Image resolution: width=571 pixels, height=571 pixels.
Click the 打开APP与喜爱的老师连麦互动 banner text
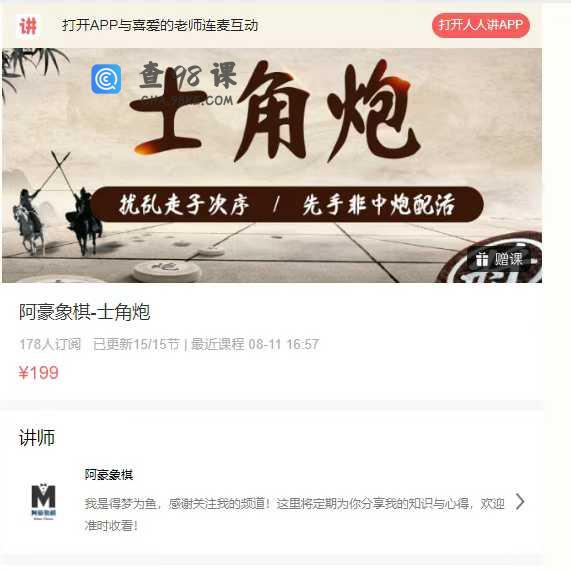coord(160,25)
